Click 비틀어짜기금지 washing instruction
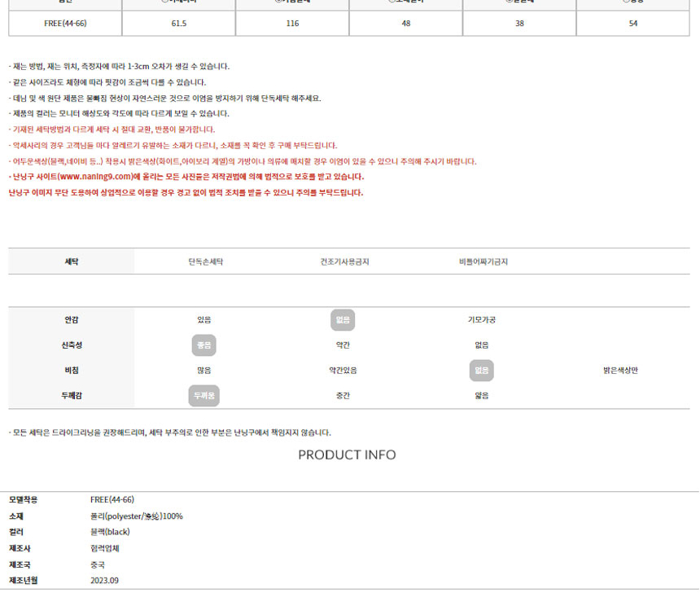 tap(483, 261)
